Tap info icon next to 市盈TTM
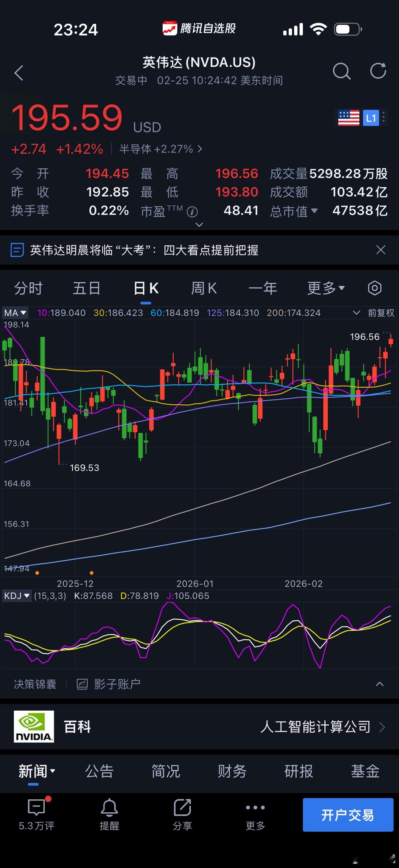 192,212
